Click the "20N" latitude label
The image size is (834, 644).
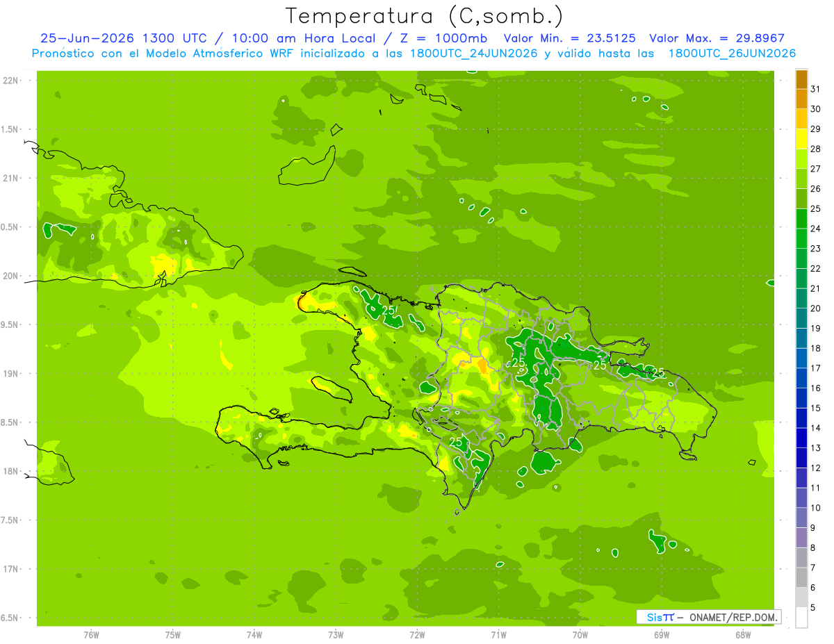[10, 276]
